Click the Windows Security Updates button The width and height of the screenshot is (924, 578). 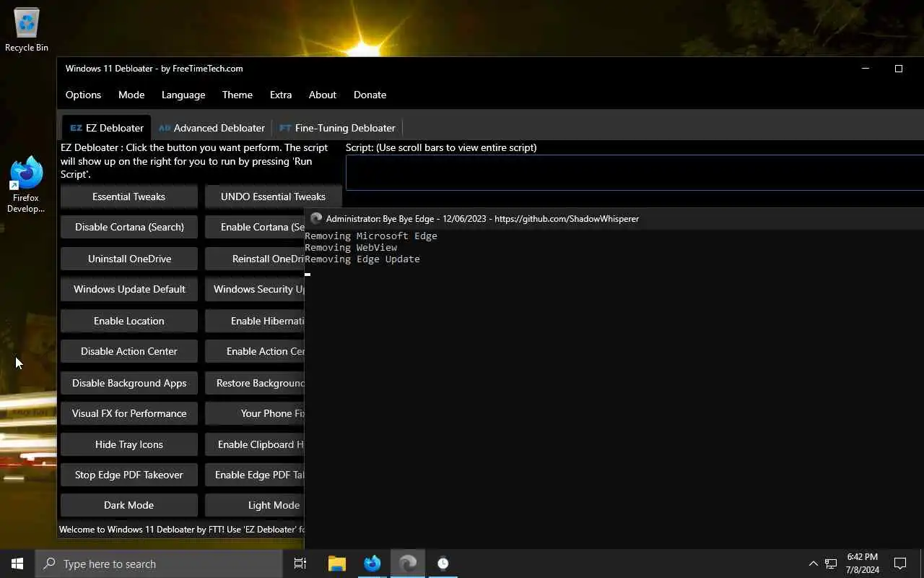point(255,289)
